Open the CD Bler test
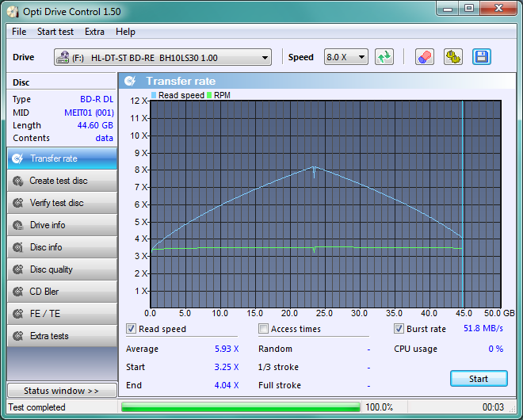Viewport: 523px width, 420px height. pyautogui.click(x=62, y=292)
